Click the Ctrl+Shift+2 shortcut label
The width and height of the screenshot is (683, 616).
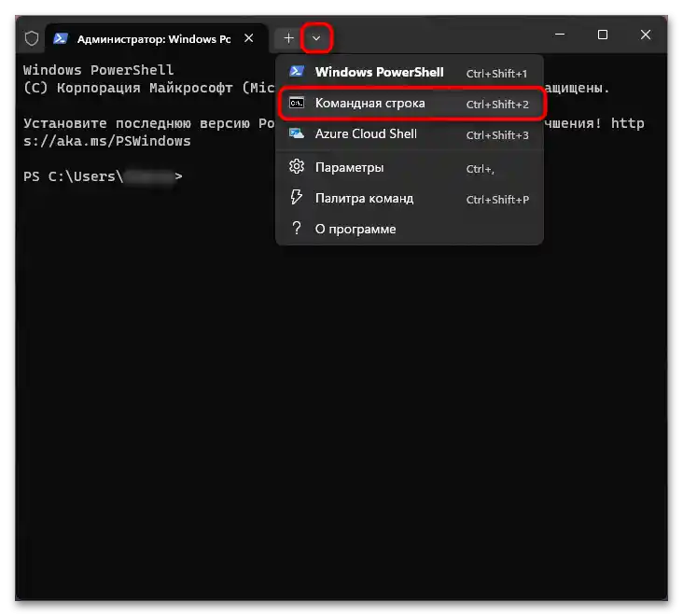[x=497, y=105]
